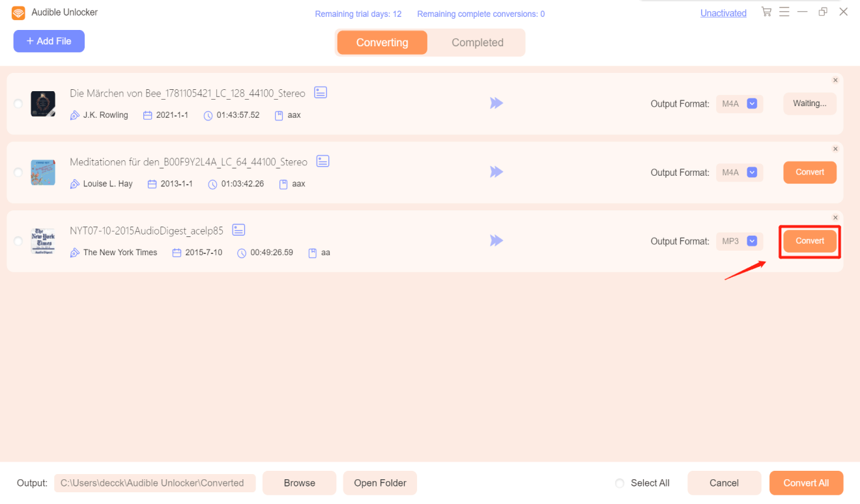
Task: Click clock icon next to 01:43:57.52
Action: point(208,116)
